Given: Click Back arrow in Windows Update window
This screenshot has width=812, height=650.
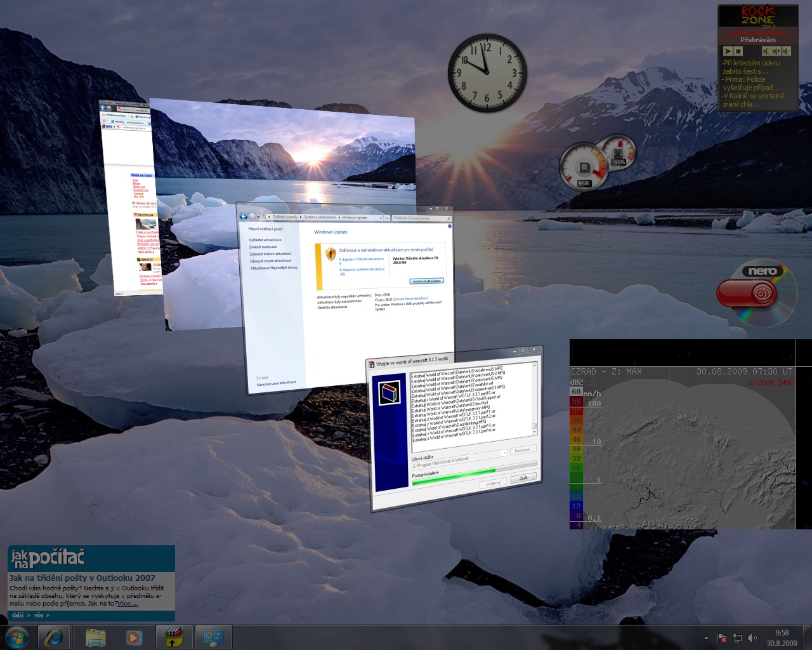Looking at the screenshot, I should coord(244,216).
